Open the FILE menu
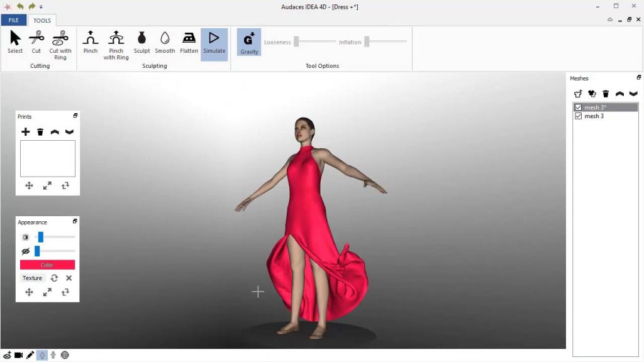The height and width of the screenshot is (362, 644). (13, 20)
